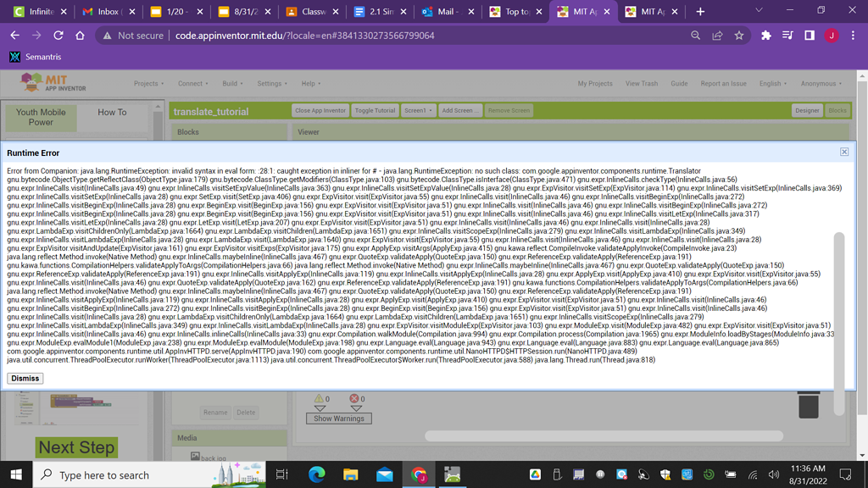
Task: Click the browser address bar
Action: (x=339, y=36)
